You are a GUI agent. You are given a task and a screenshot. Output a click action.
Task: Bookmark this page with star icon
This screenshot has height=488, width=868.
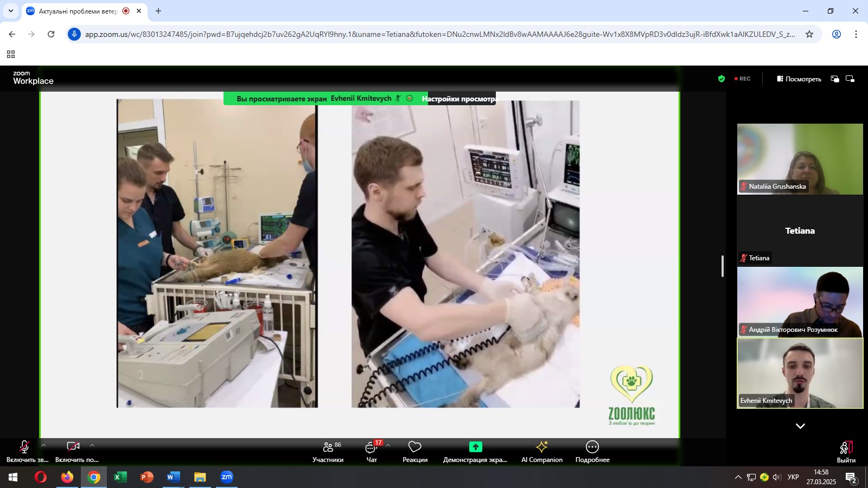[x=809, y=34]
